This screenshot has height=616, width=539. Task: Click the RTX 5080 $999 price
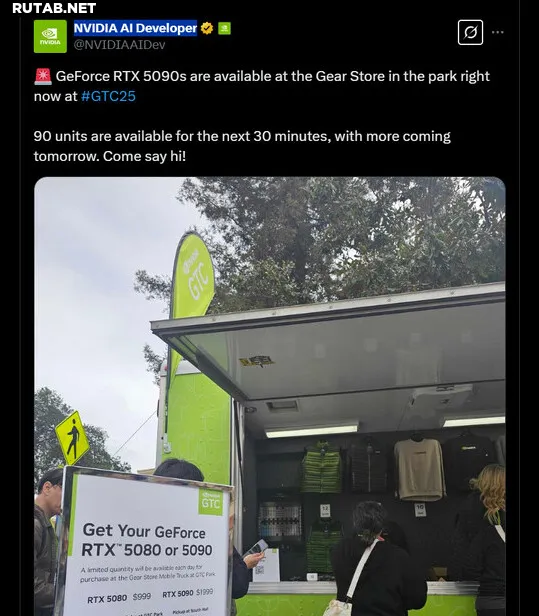(x=119, y=598)
